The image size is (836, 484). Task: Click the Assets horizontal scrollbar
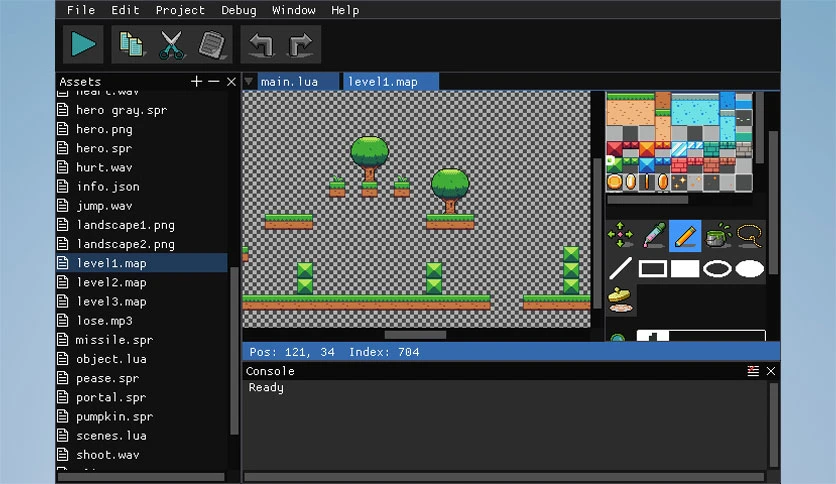point(141,477)
